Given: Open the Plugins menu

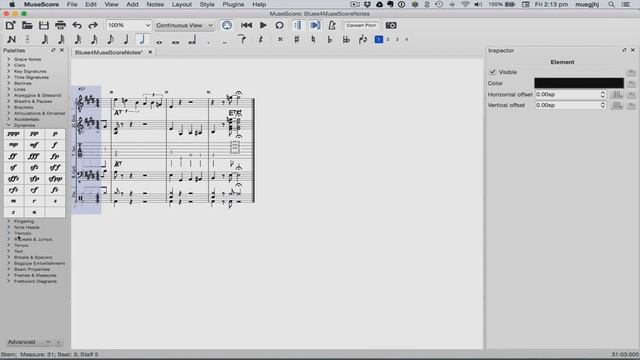Looking at the screenshot, I should 233,4.
